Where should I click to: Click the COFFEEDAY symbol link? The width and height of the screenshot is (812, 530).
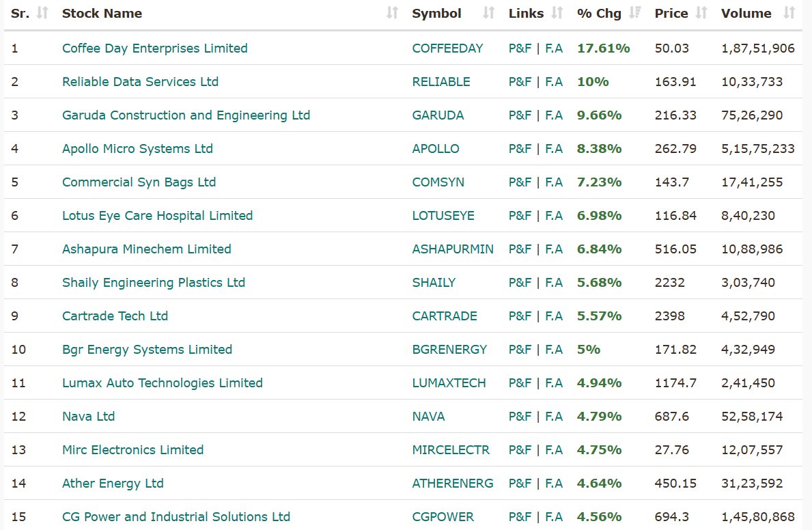[x=447, y=48]
